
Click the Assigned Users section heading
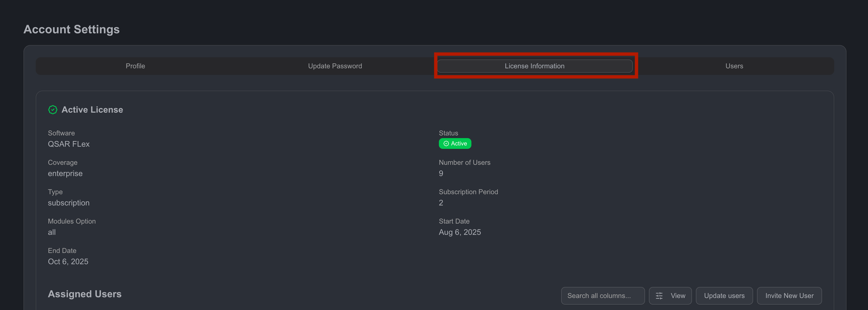point(85,294)
